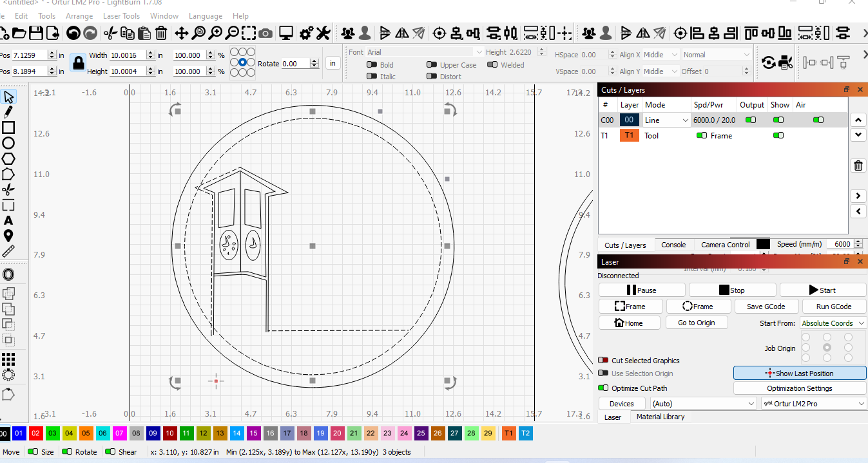Open the (Auto) port dropdown
The width and height of the screenshot is (868, 463).
(x=703, y=404)
